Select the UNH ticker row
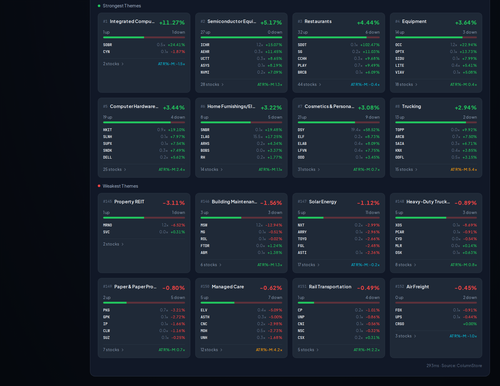The height and width of the screenshot is (386, 500). click(241, 338)
